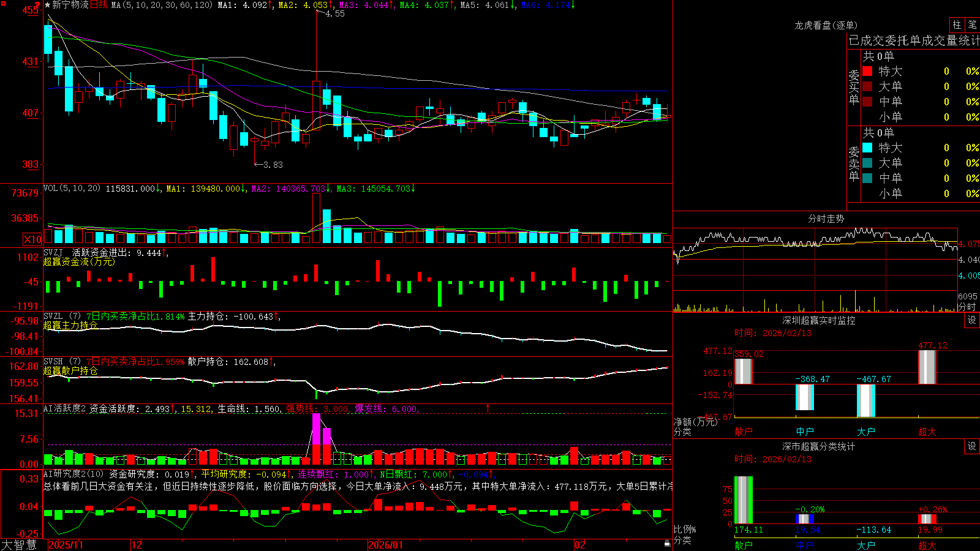The width and height of the screenshot is (980, 551).
Task: Select the dark red 大单 buy order swatch
Action: point(867,86)
